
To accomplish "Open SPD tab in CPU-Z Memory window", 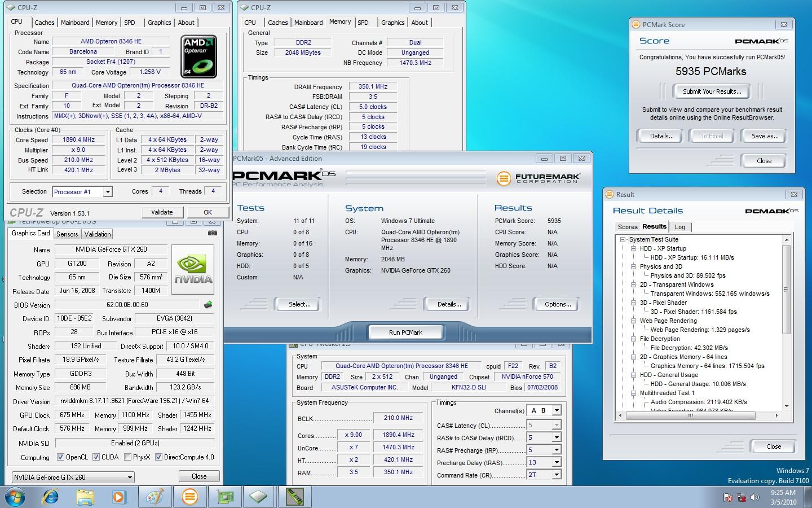I will point(363,23).
